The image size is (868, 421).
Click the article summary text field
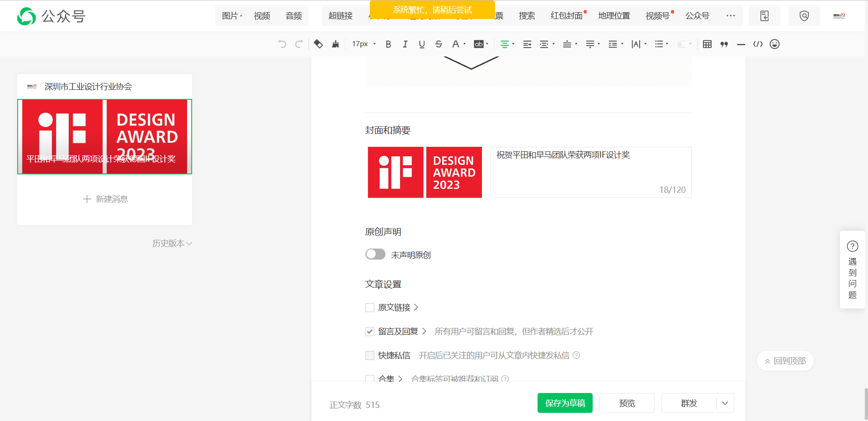(x=591, y=172)
